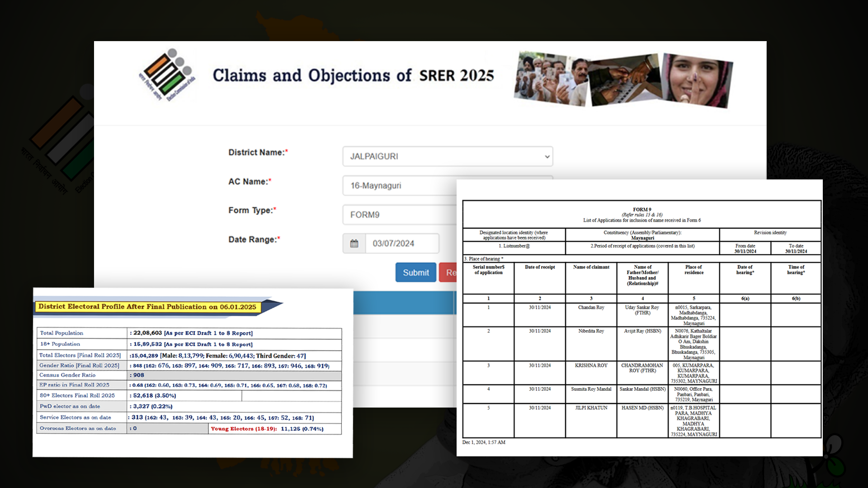Click the woman with inked finger photo
The height and width of the screenshot is (488, 868).
click(x=696, y=80)
